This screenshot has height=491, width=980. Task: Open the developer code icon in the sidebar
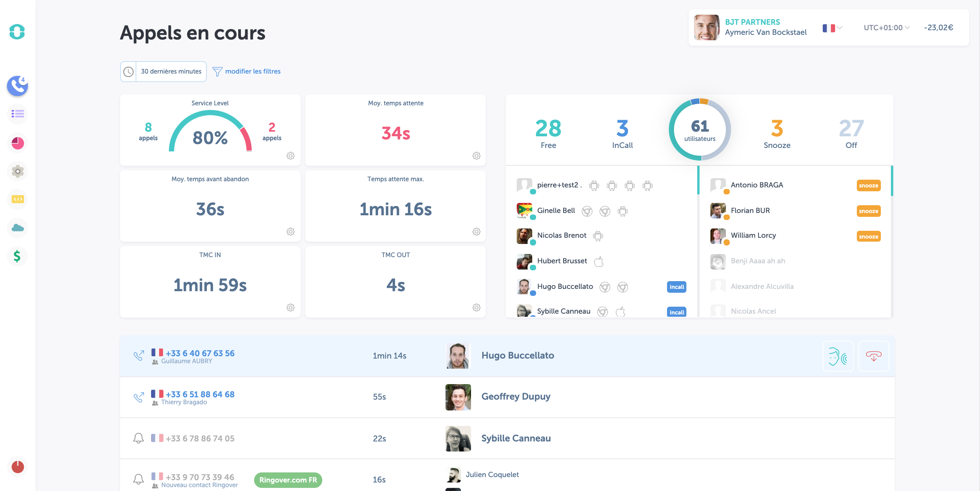coord(17,199)
